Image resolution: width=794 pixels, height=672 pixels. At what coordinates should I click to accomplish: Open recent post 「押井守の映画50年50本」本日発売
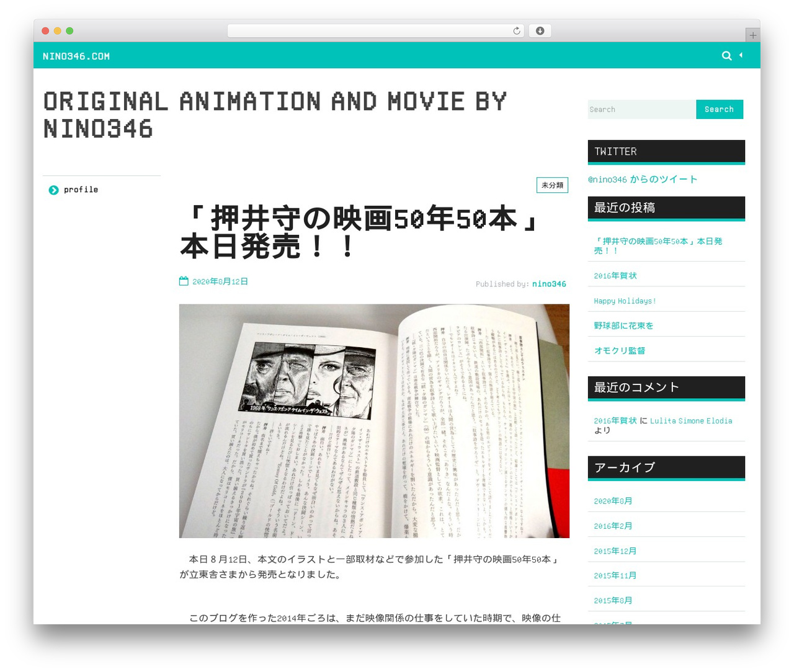pos(658,245)
